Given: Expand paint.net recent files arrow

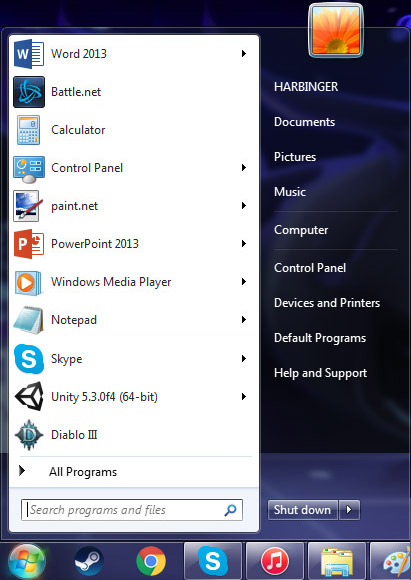Looking at the screenshot, I should tap(244, 206).
